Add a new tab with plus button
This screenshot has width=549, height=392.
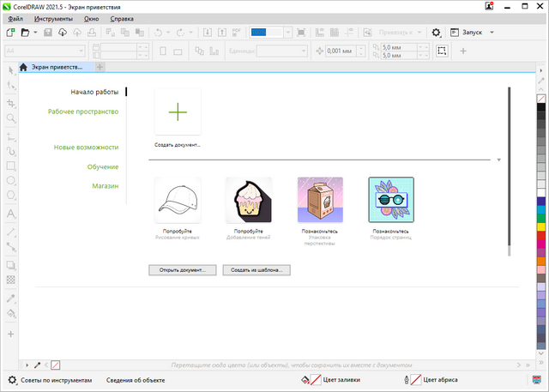click(x=100, y=67)
